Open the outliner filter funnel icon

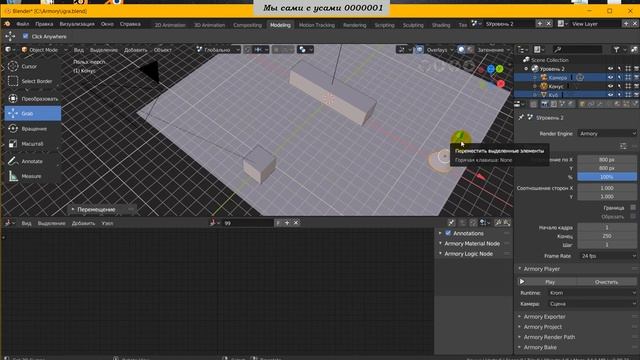[x=616, y=50]
